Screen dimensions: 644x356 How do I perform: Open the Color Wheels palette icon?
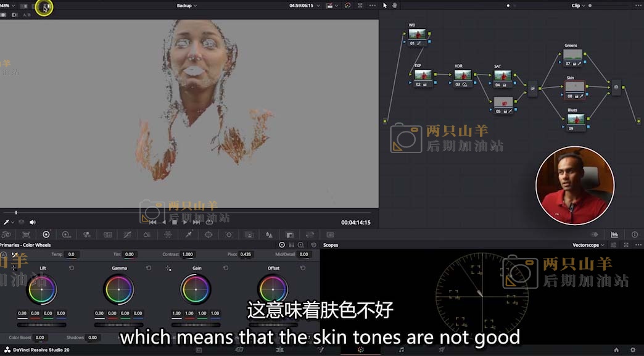pos(46,234)
